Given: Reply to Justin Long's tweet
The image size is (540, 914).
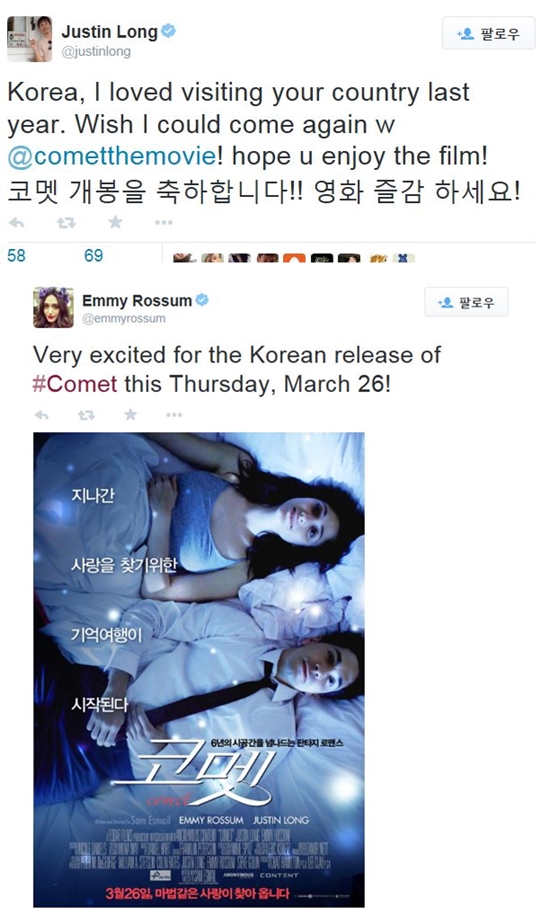Looking at the screenshot, I should click(16, 222).
